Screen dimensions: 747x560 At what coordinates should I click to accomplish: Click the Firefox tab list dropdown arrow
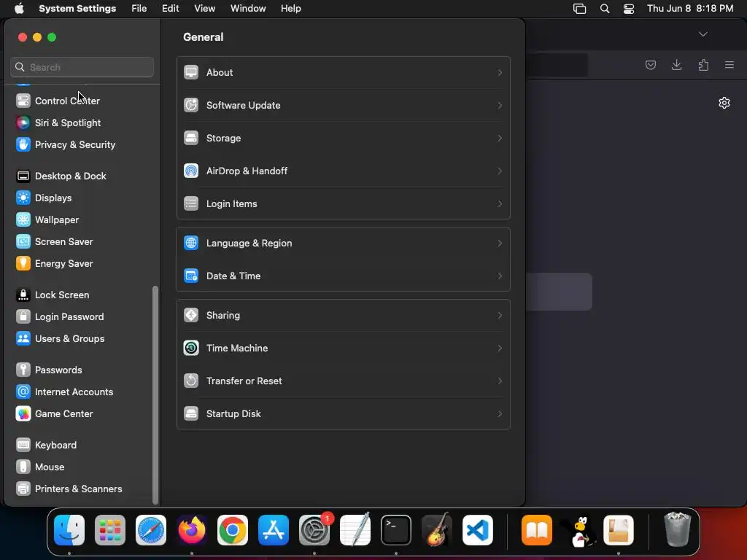[x=703, y=34]
